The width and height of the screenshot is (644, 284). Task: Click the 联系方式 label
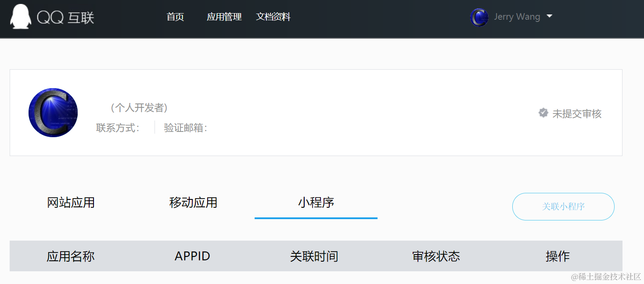click(x=118, y=128)
